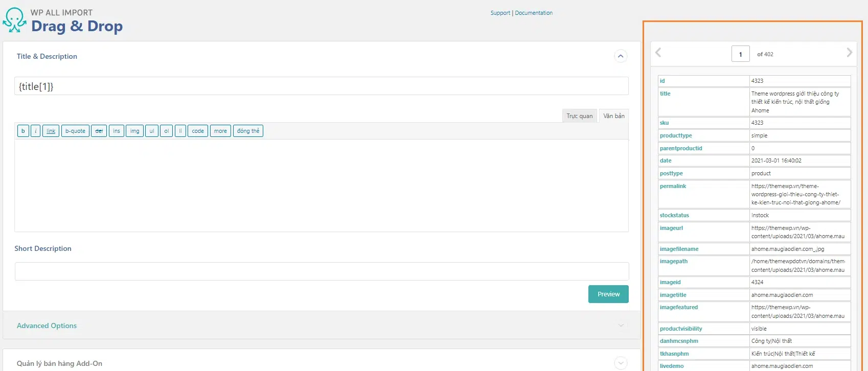868x371 pixels.
Task: Go to previous record arrow
Action: pos(658,53)
